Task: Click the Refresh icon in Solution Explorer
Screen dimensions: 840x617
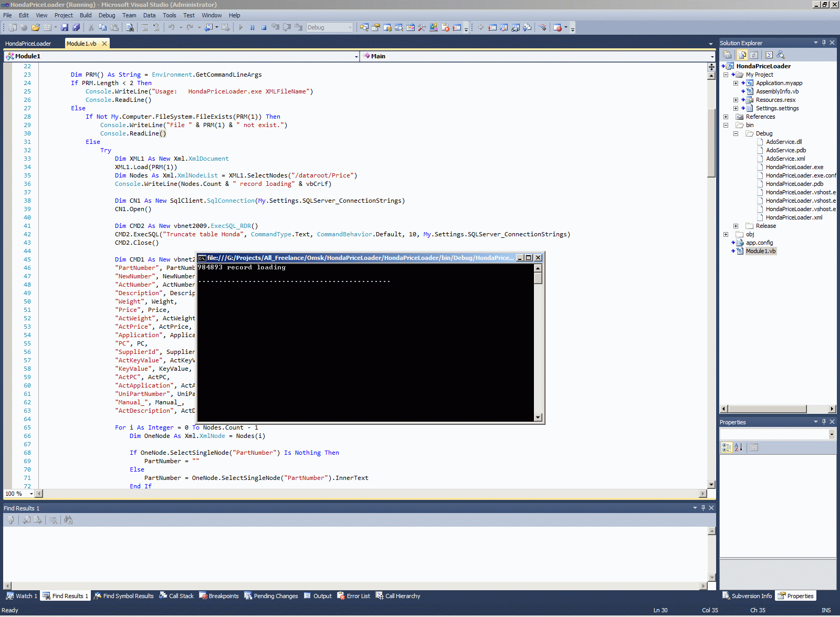Action: [754, 55]
